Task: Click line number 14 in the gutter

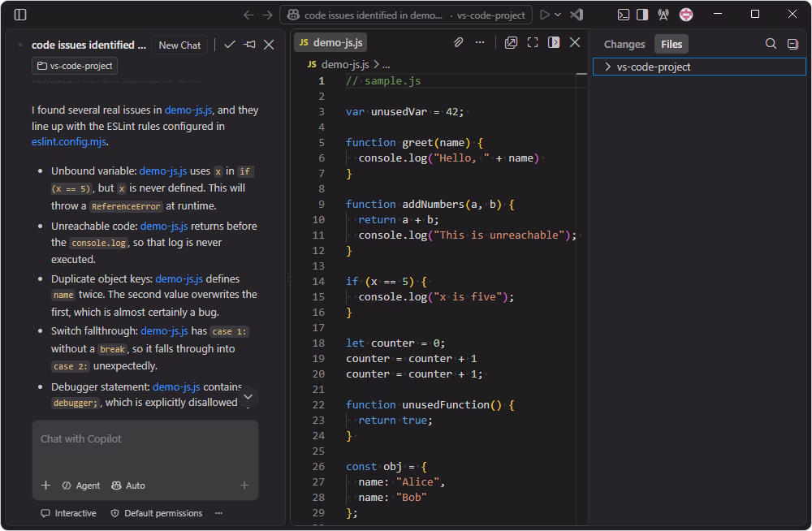Action: point(318,281)
